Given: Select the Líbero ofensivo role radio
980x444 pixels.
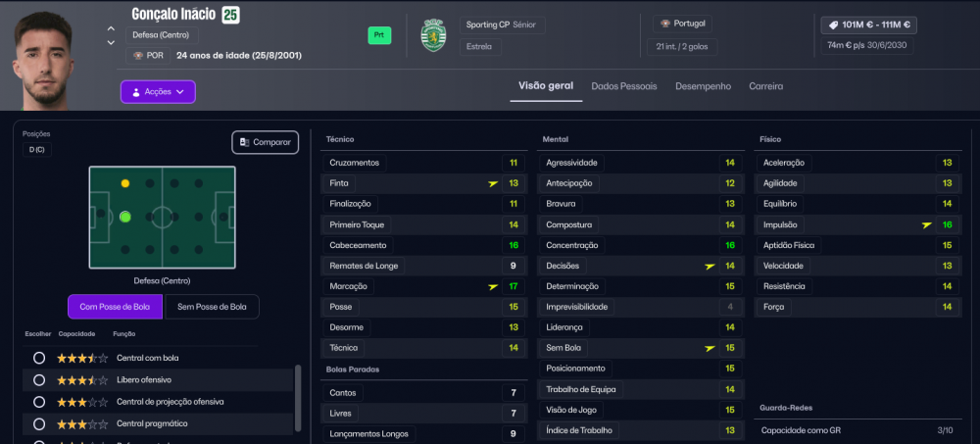Looking at the screenshot, I should click(x=39, y=380).
